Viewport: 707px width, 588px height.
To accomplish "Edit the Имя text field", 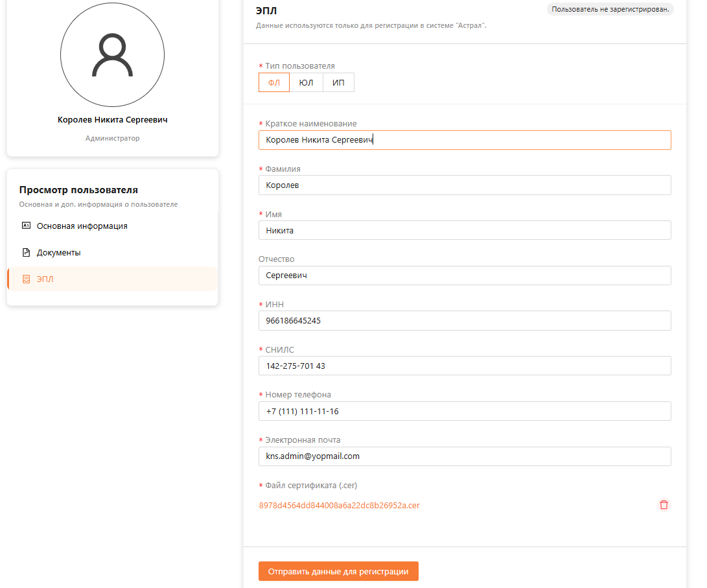I will [464, 230].
